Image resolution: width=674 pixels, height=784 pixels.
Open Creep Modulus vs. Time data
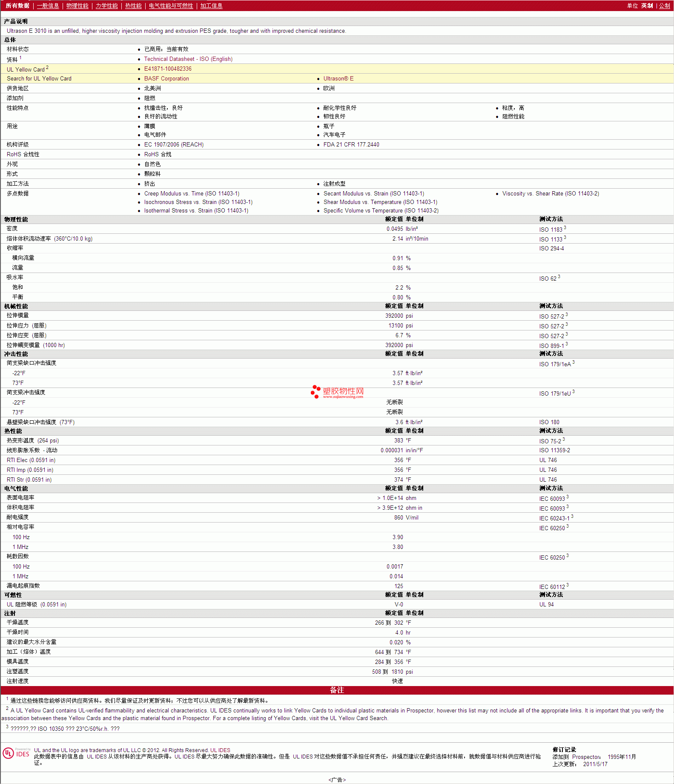coord(192,193)
